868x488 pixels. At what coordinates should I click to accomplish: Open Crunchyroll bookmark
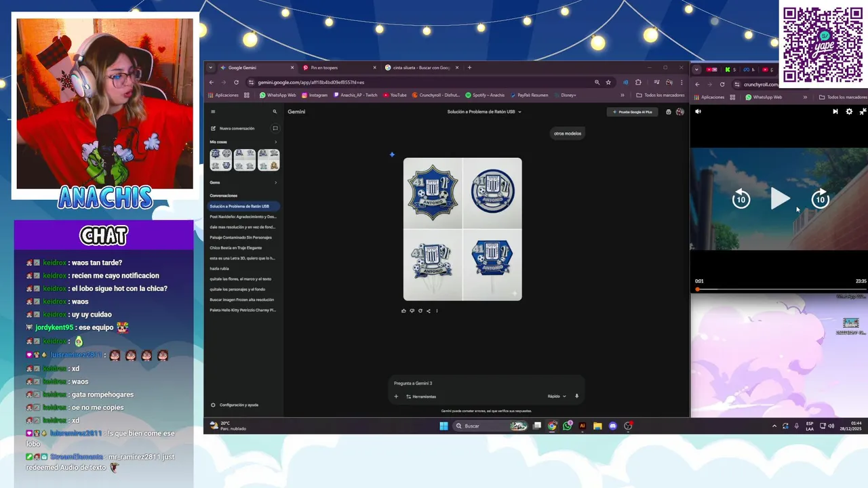[x=436, y=95]
